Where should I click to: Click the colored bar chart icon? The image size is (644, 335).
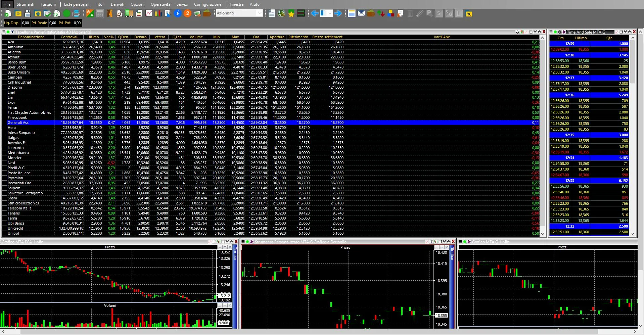coord(158,13)
